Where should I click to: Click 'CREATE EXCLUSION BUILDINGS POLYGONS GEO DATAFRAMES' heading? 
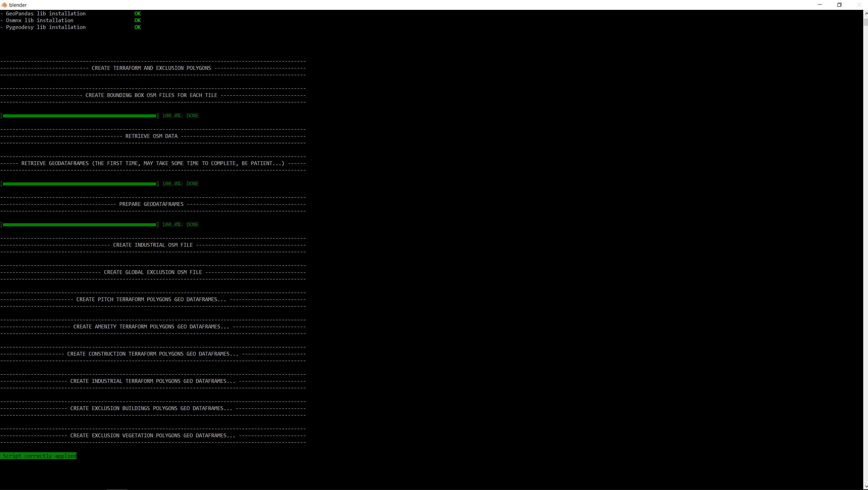[151, 408]
